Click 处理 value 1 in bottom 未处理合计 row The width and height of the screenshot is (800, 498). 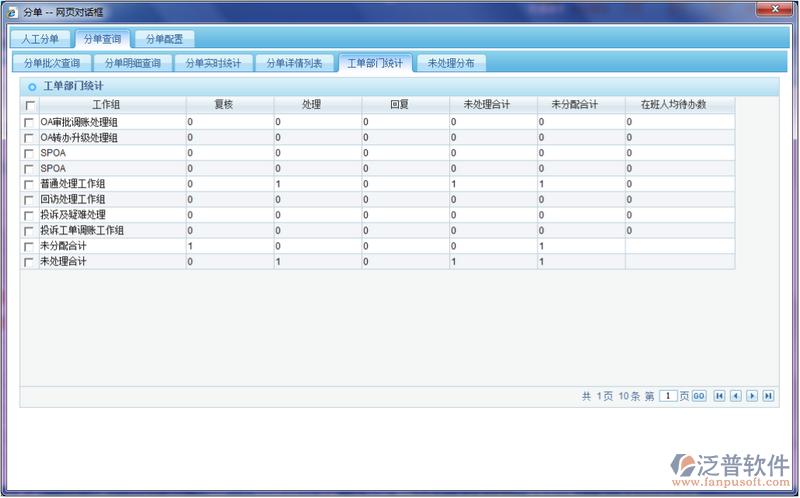click(278, 262)
